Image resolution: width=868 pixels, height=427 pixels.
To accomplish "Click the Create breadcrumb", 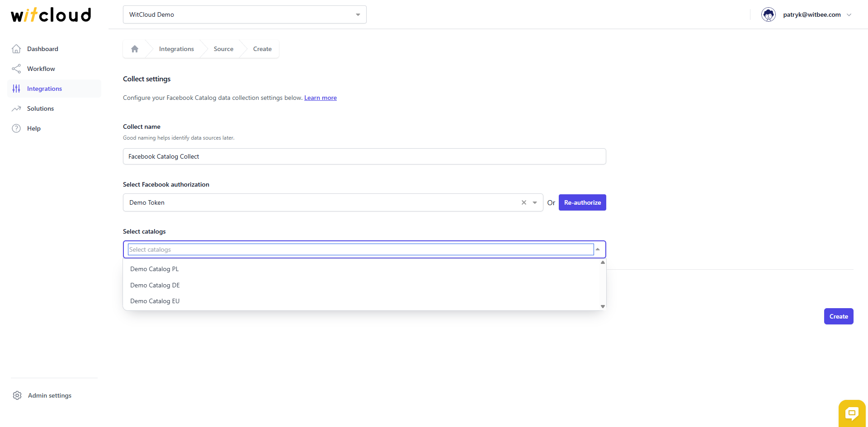I will [x=262, y=49].
